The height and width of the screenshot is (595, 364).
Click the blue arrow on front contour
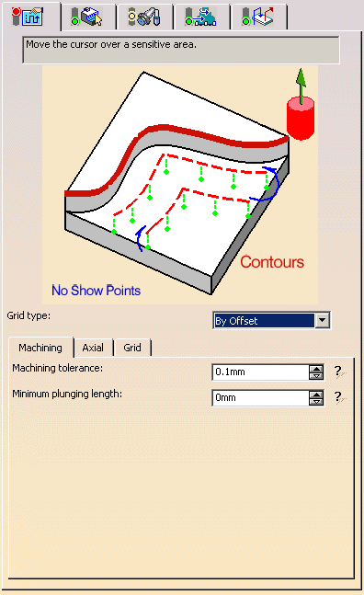[141, 238]
